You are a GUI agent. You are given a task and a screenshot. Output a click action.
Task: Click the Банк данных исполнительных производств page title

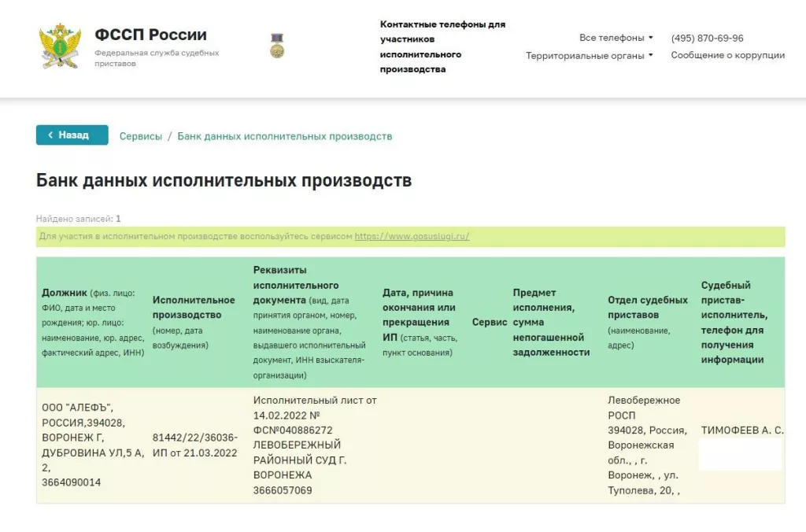(224, 180)
